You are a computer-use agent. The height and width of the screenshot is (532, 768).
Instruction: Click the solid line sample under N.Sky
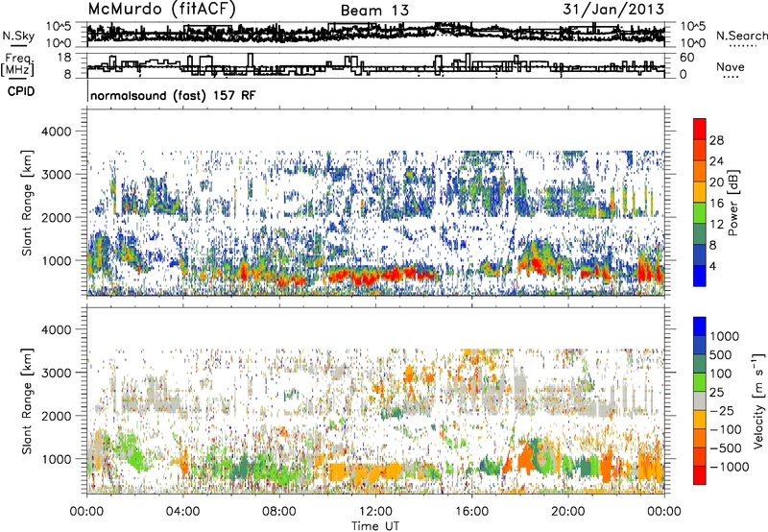18,45
